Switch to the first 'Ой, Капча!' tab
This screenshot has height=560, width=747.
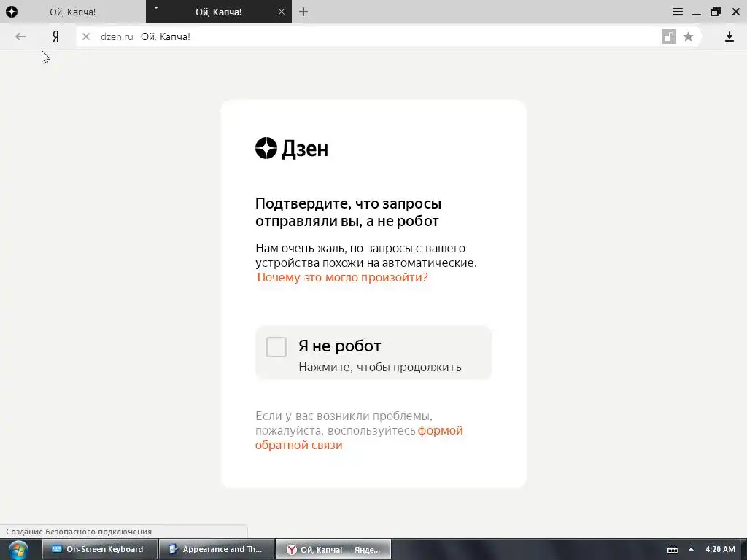73,12
